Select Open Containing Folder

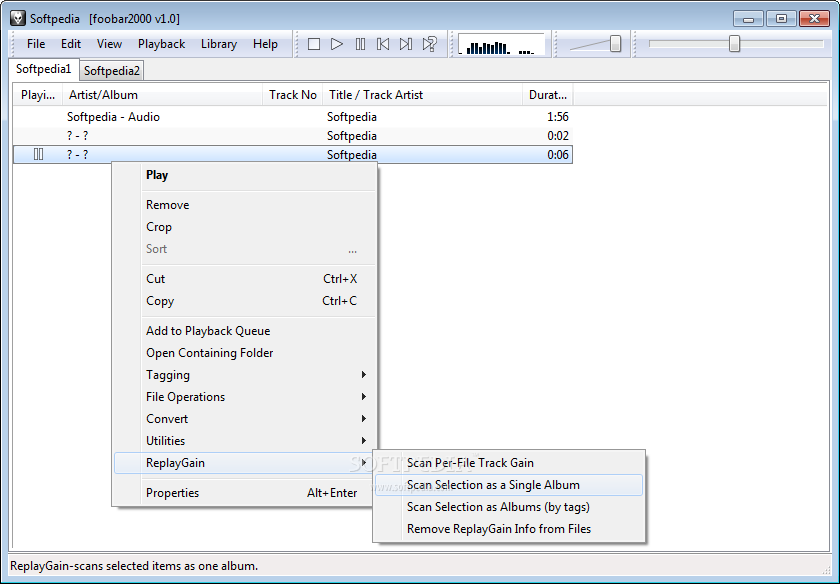245,353
